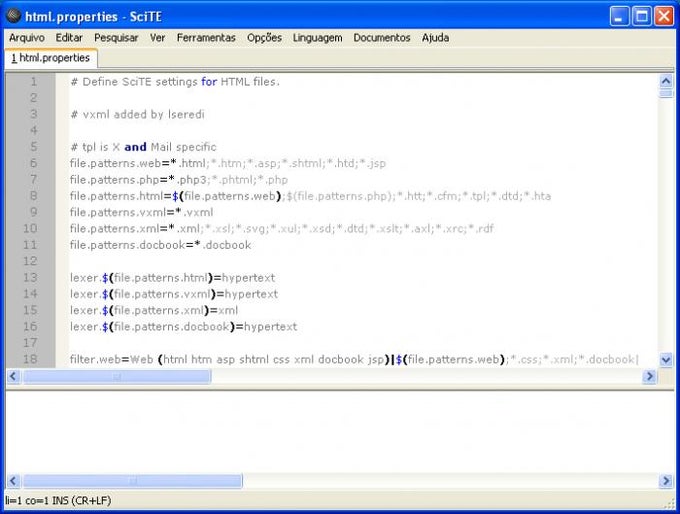Click the window resize grip in status bar
Image resolution: width=680 pixels, height=514 pixels.
(670, 503)
